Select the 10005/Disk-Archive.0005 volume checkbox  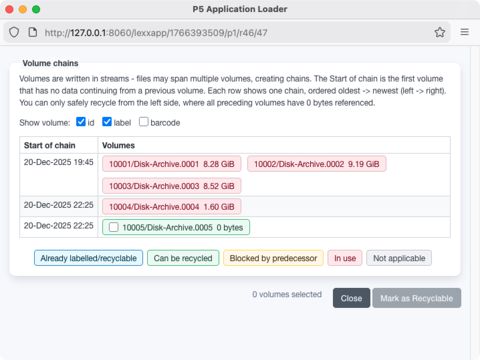point(114,227)
